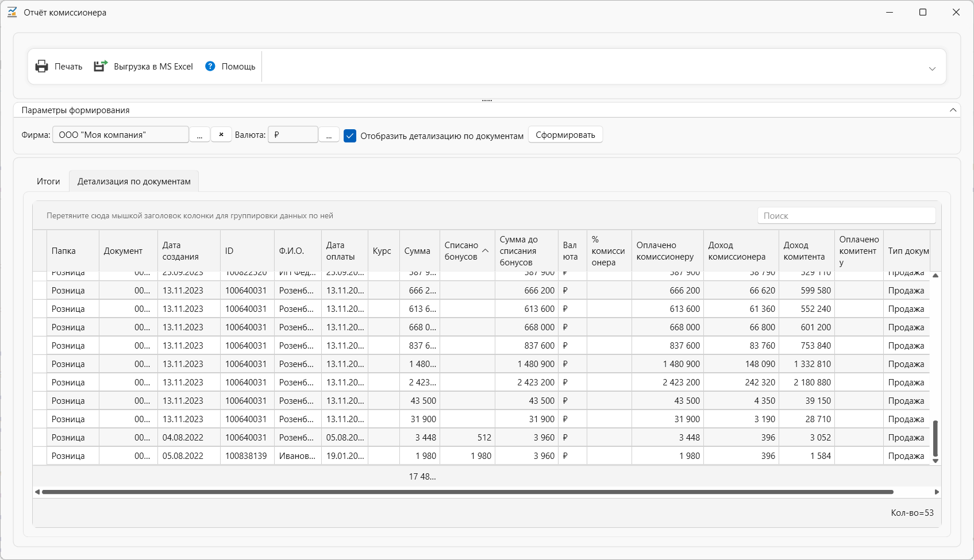Click the Оплачено комиссионеру value 668 000
Image resolution: width=974 pixels, height=560 pixels.
668,327
